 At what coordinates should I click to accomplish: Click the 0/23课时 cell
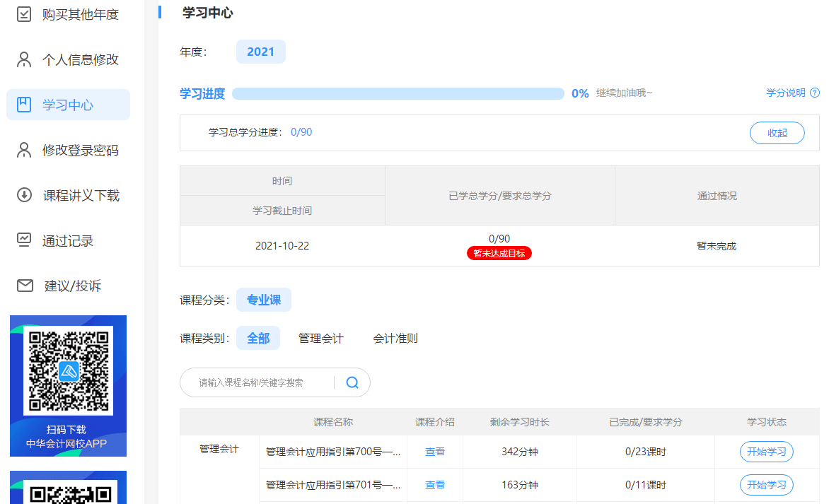point(646,452)
